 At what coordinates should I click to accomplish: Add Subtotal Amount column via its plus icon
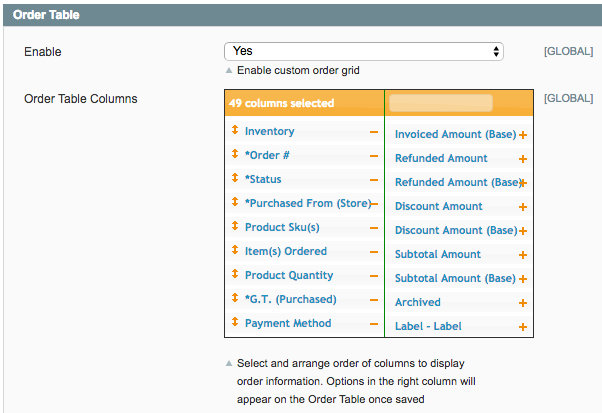coord(523,255)
